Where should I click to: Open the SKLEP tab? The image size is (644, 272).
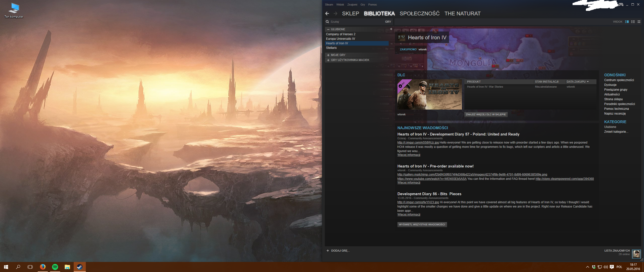[x=350, y=14]
